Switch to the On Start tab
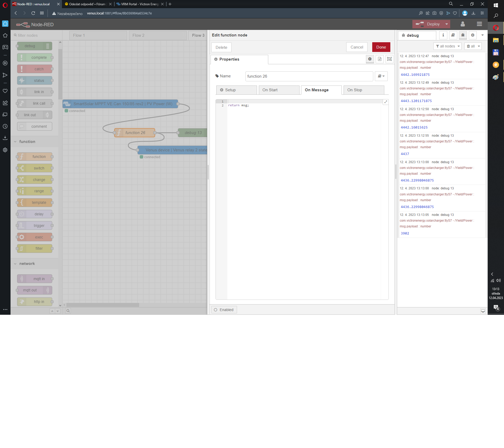Viewport: 504px width, 448px height. tap(279, 90)
